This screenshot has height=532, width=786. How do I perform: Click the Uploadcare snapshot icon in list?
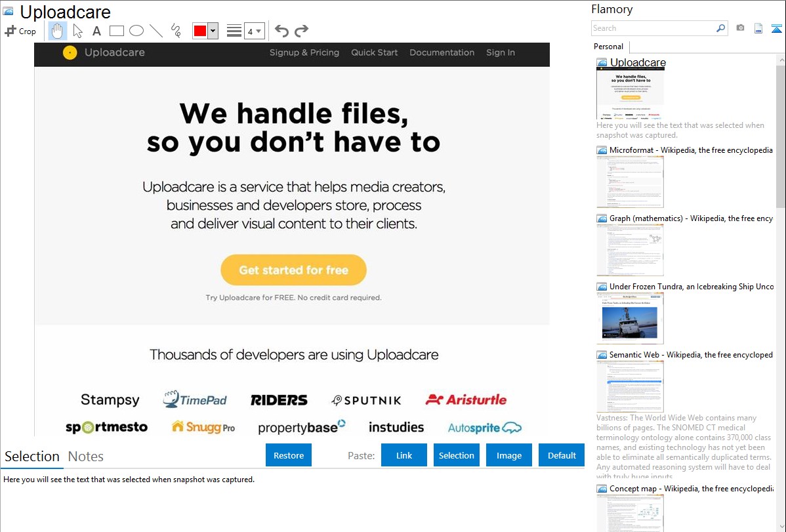(602, 63)
